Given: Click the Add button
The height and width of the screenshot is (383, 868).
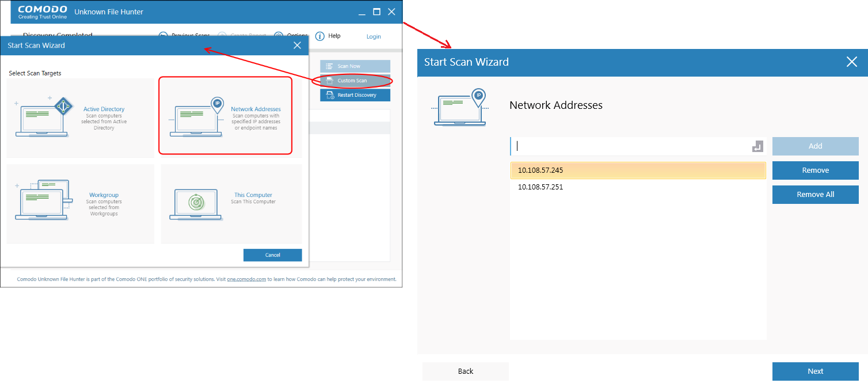Looking at the screenshot, I should pyautogui.click(x=816, y=146).
